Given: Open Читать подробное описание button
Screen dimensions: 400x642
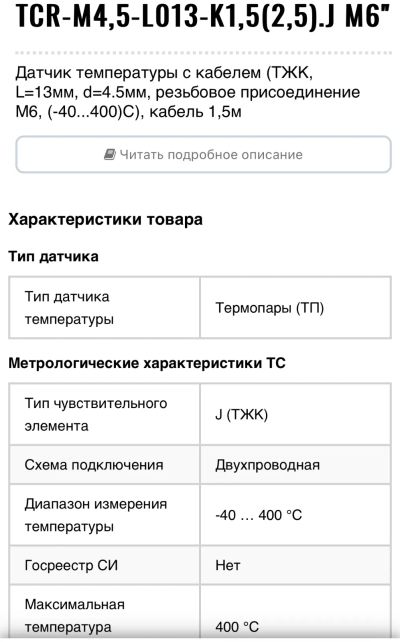Looking at the screenshot, I should tap(203, 154).
